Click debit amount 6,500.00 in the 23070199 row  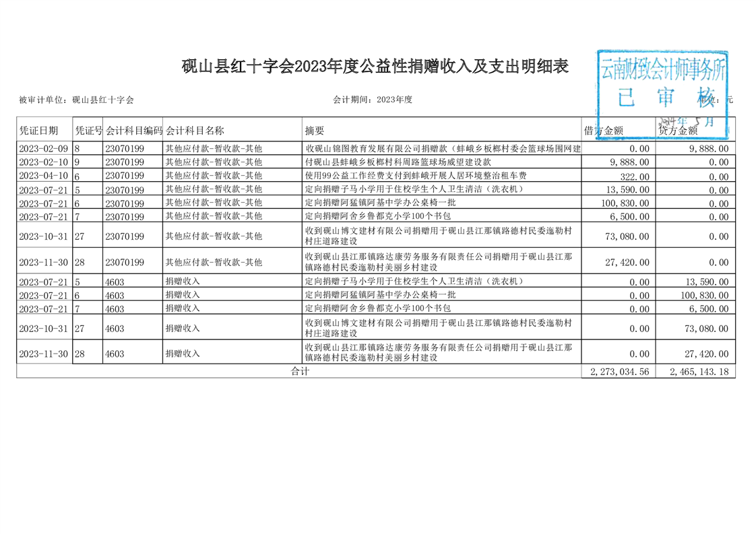(x=630, y=217)
